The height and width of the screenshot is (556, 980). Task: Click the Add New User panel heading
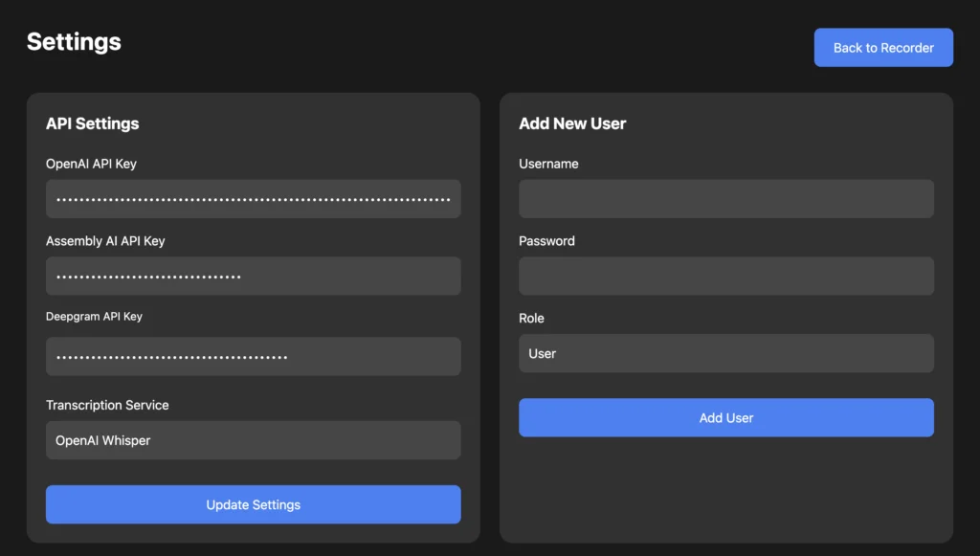(572, 123)
